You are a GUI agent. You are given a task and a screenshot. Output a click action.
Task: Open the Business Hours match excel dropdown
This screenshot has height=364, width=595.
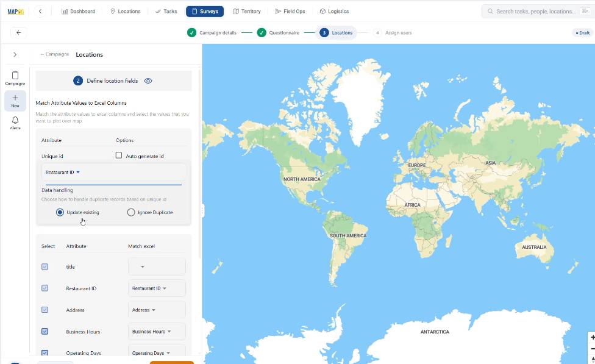[x=157, y=331]
